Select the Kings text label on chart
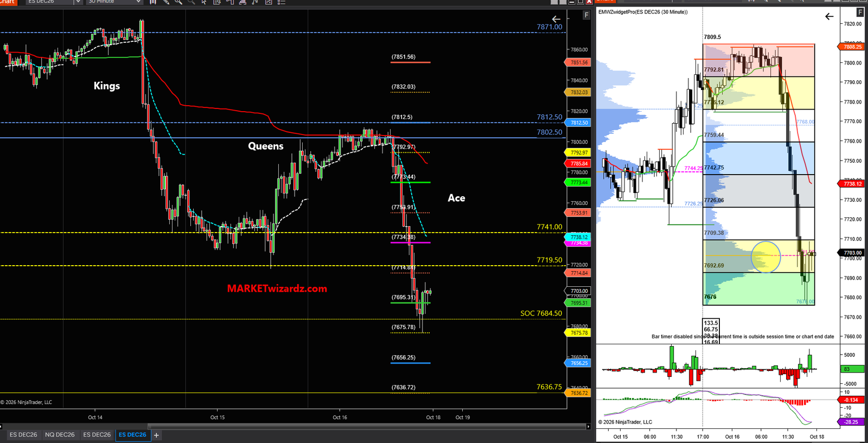 pos(107,86)
